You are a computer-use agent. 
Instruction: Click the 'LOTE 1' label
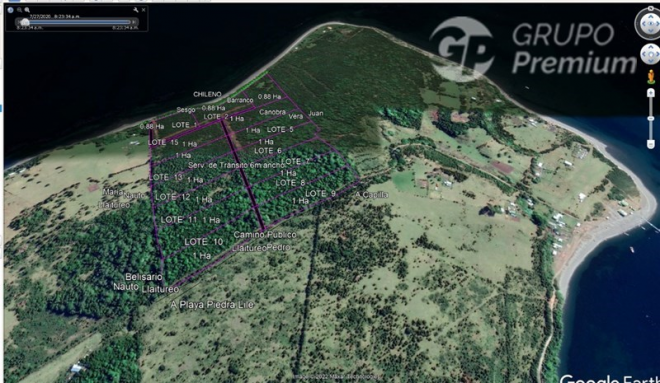pyautogui.click(x=184, y=125)
